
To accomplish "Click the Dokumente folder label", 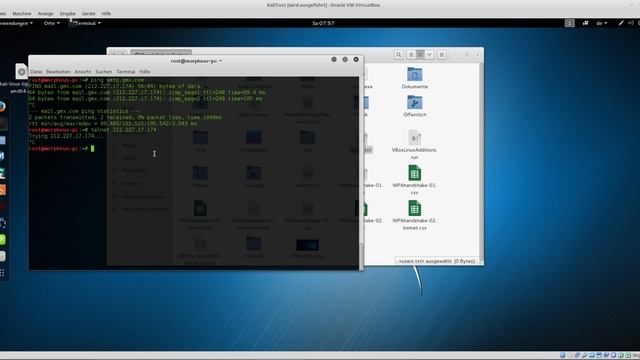I will click(x=415, y=87).
